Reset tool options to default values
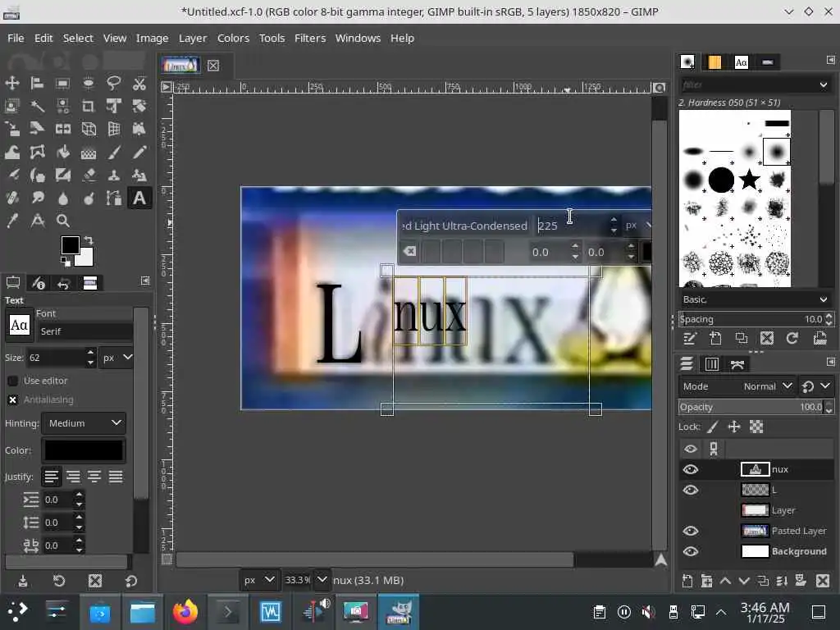Viewport: 840px width, 630px height. [131, 581]
